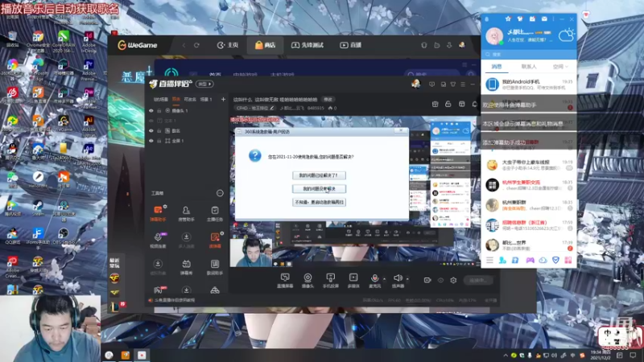644x362 pixels.
Task: Switch to WeGame 商店 tab
Action: 265,45
